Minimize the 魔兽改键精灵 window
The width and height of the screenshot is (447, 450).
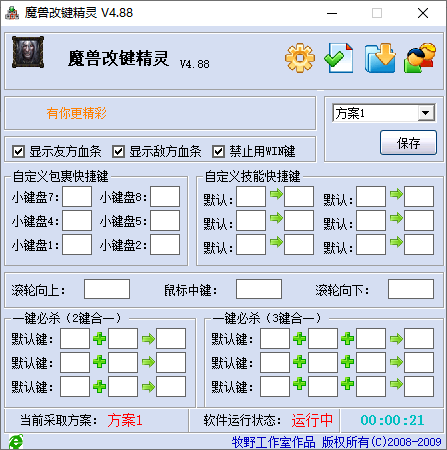pos(332,13)
